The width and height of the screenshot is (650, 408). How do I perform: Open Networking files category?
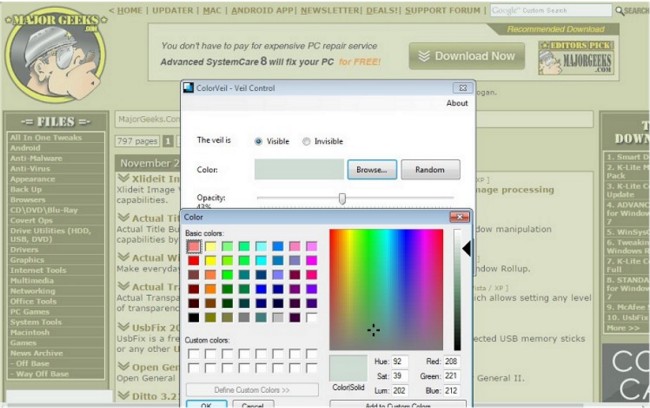coord(33,291)
